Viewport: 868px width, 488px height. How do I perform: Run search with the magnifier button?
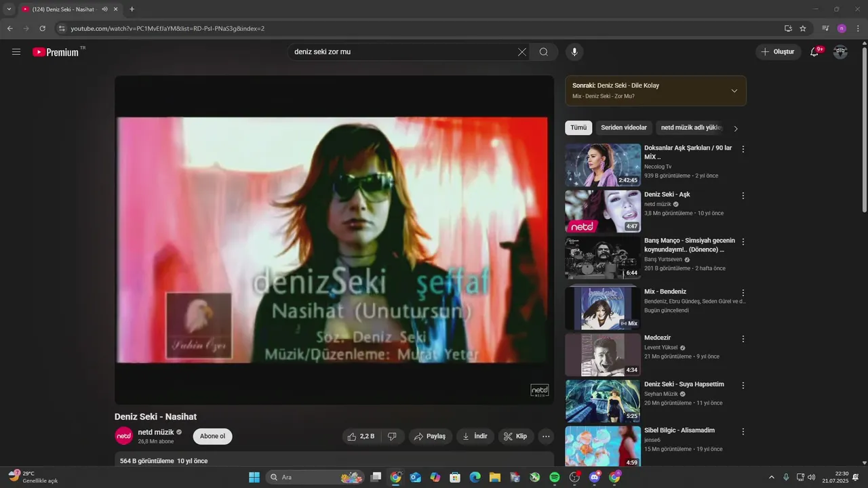coord(544,52)
